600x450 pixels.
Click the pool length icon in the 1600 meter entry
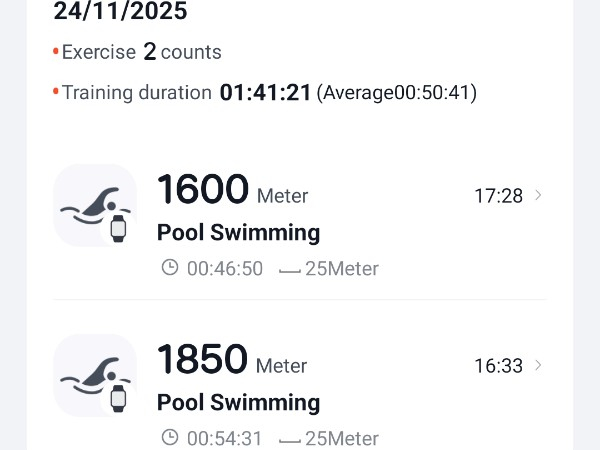[290, 269]
